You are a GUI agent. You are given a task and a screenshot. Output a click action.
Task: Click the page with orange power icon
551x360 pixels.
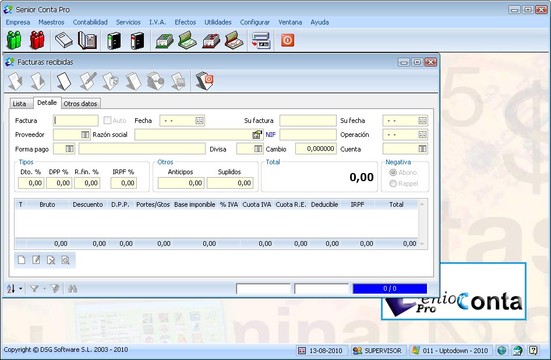(205, 81)
